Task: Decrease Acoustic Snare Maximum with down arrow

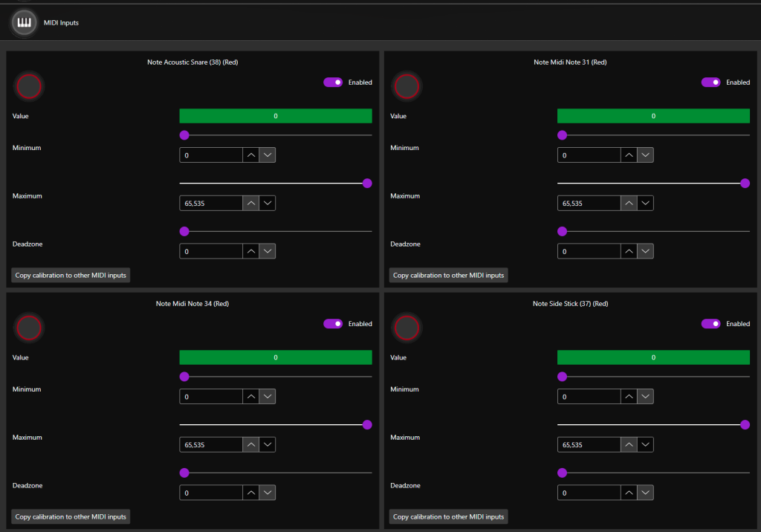Action: pos(268,204)
